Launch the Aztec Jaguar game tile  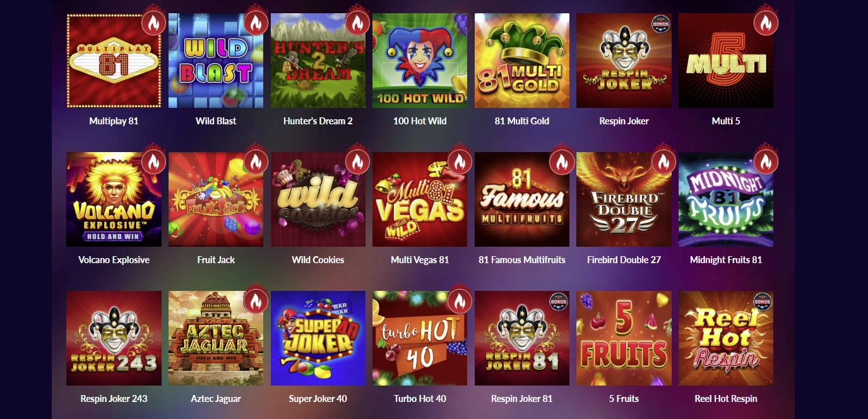click(x=216, y=338)
